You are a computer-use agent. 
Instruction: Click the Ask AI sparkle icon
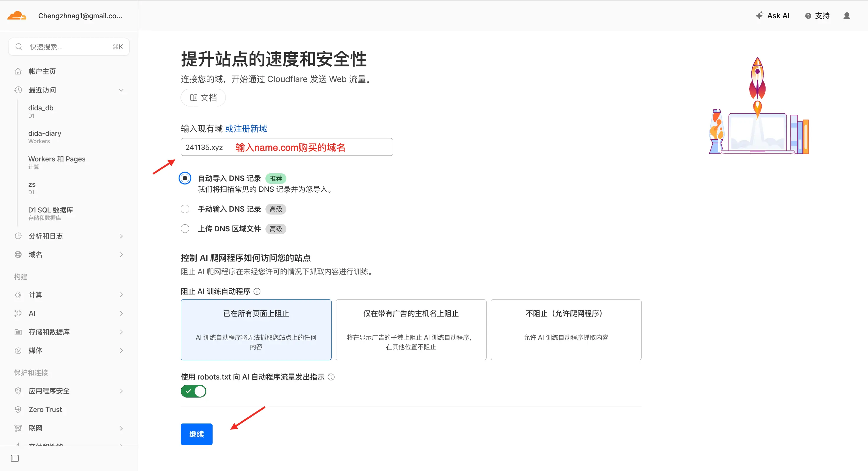pos(759,16)
